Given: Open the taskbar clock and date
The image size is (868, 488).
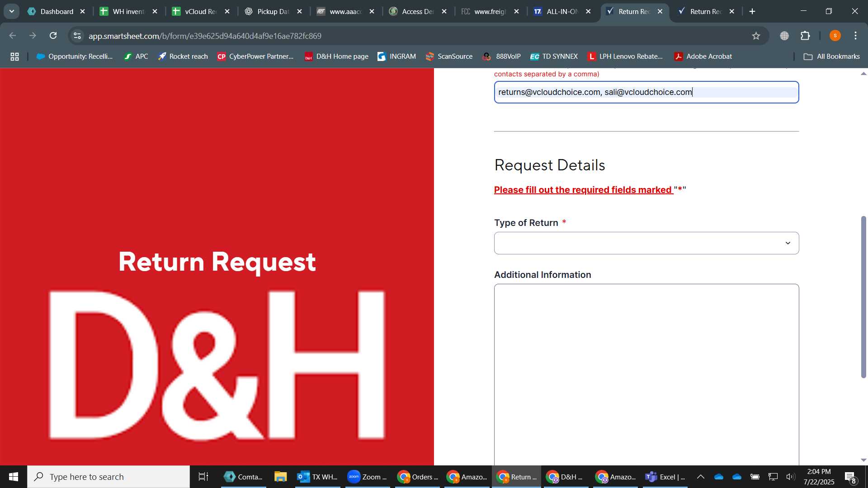Looking at the screenshot, I should pyautogui.click(x=819, y=477).
